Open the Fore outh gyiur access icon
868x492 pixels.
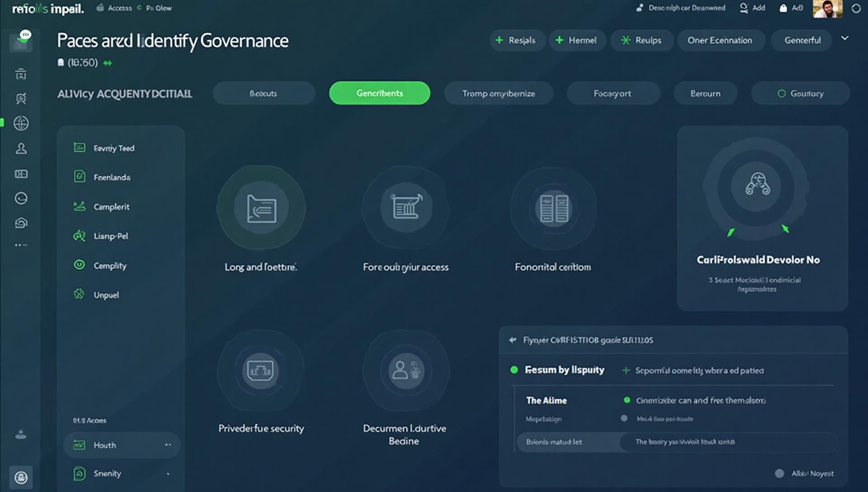(406, 207)
